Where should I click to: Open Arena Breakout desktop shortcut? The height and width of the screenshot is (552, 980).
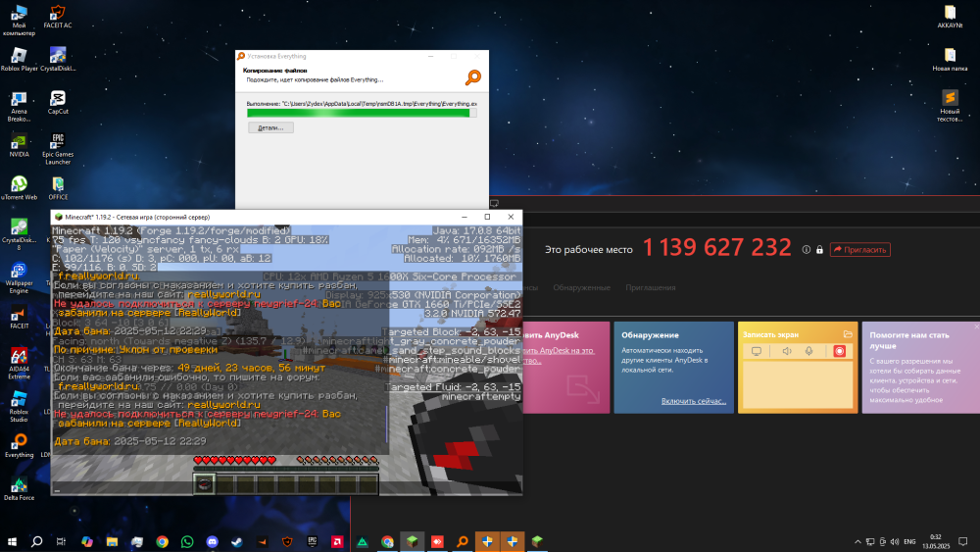[19, 106]
